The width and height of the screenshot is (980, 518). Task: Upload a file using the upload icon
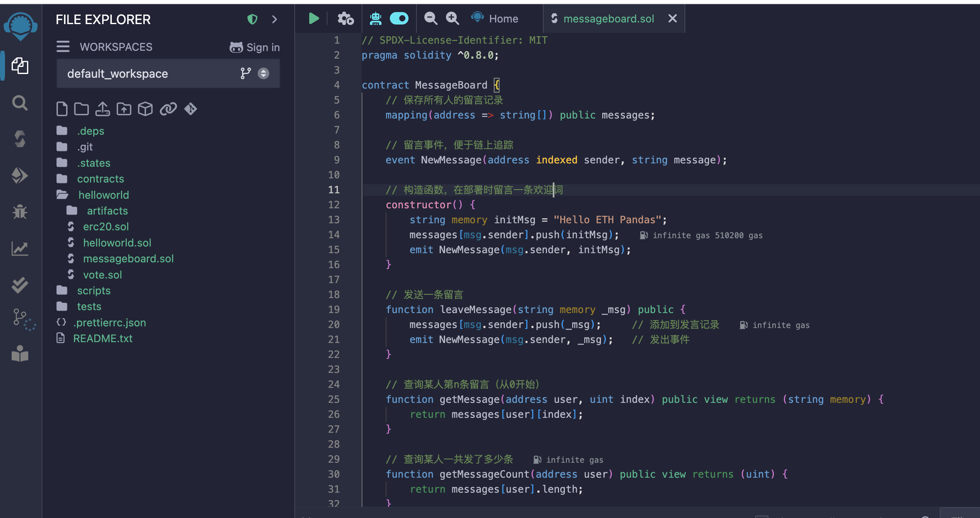[x=103, y=109]
